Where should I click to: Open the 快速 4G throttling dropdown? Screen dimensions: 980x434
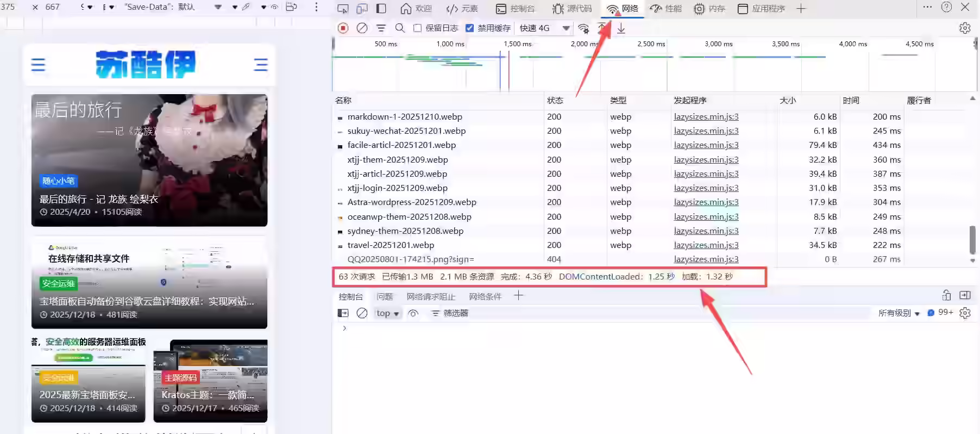click(544, 28)
